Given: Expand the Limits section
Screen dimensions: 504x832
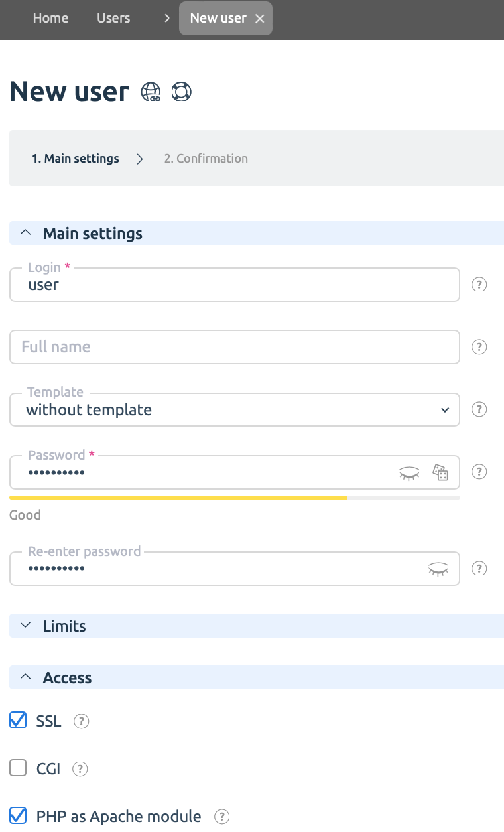Looking at the screenshot, I should 257,626.
